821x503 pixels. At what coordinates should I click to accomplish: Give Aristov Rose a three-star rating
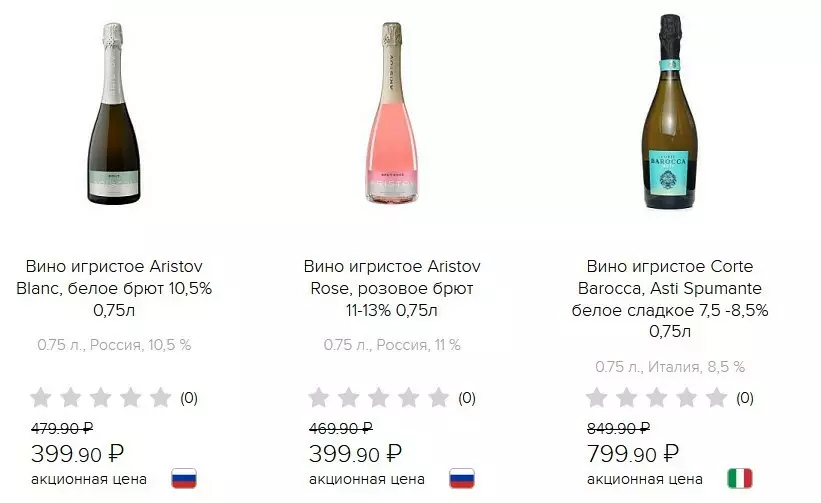[x=379, y=398]
